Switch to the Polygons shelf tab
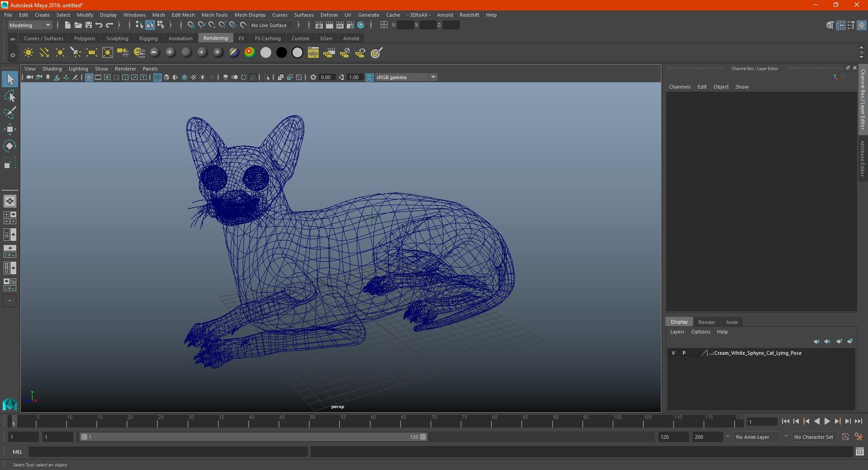 [85, 38]
